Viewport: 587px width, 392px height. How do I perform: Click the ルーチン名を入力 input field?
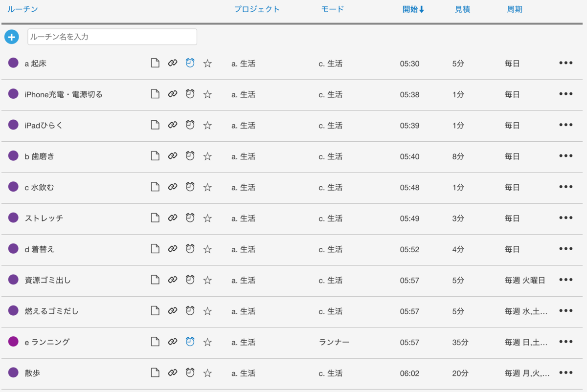point(112,37)
